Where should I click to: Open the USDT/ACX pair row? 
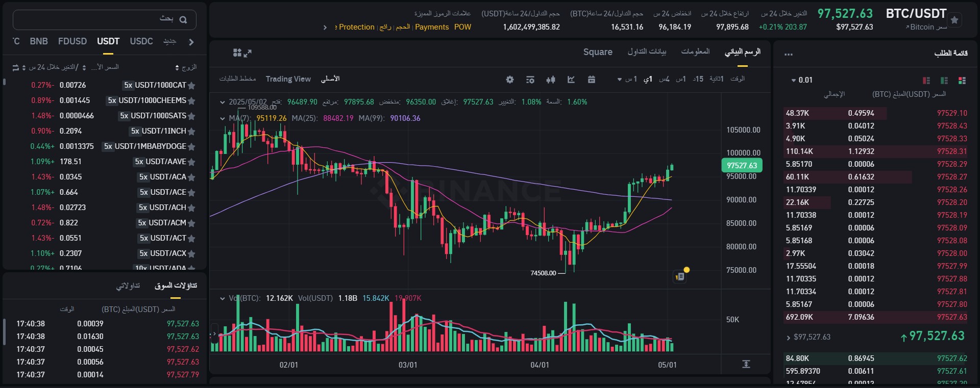pyautogui.click(x=105, y=254)
